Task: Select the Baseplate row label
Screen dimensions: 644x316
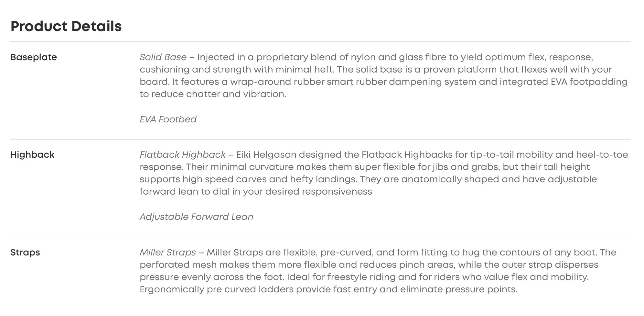Action: point(34,57)
